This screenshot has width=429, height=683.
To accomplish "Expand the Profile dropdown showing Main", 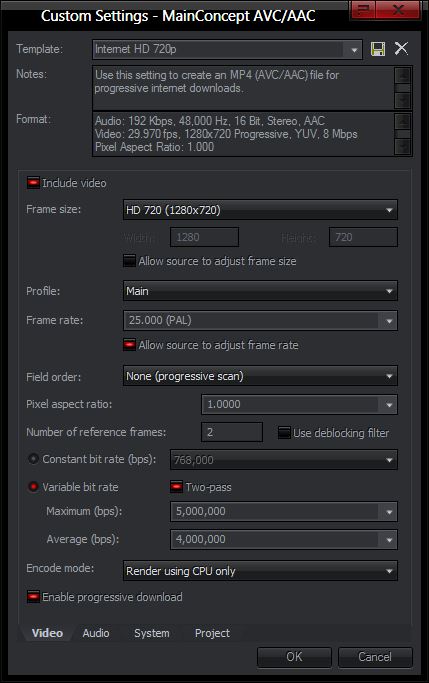I will [260, 291].
